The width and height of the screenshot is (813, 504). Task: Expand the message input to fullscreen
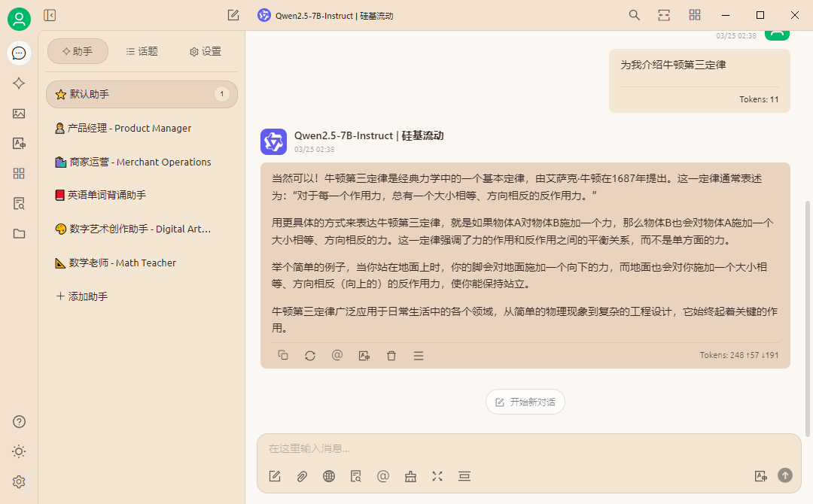[437, 476]
